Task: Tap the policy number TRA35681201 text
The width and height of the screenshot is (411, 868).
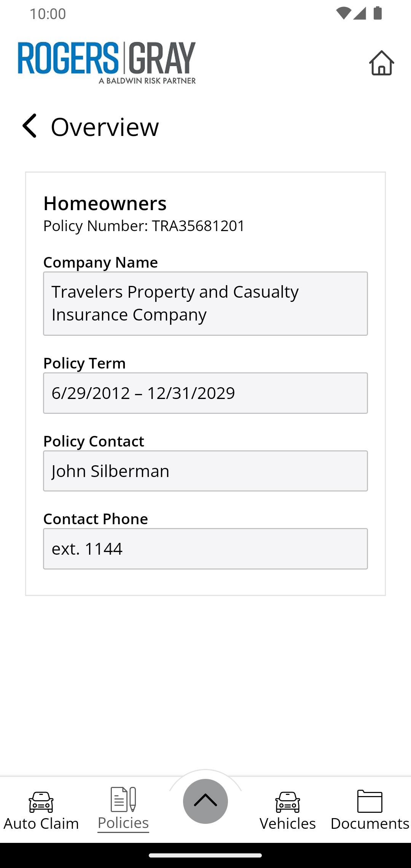Action: coord(198,226)
